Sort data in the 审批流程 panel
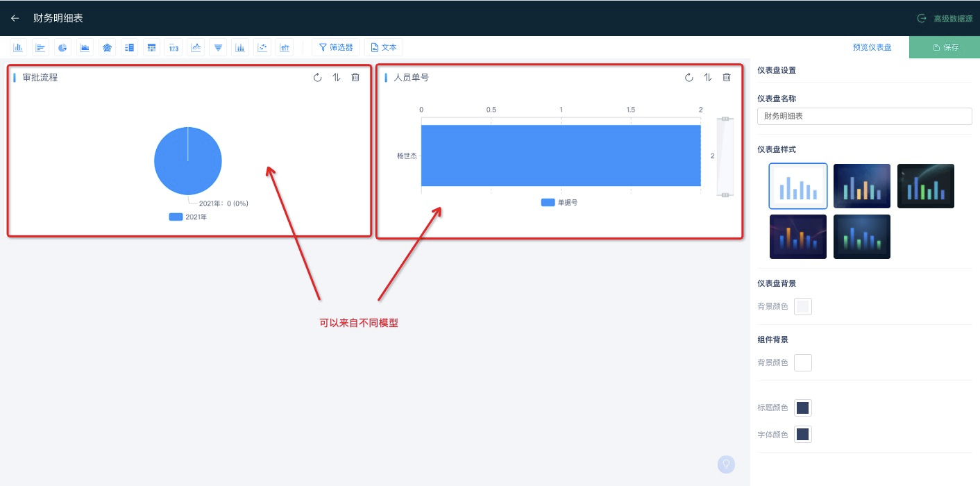 337,78
